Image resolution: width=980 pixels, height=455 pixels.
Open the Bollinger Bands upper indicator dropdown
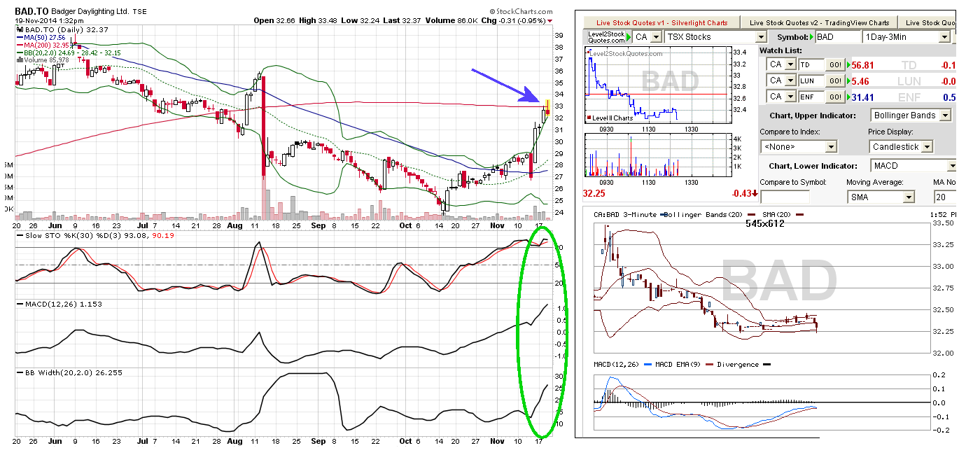pos(911,115)
